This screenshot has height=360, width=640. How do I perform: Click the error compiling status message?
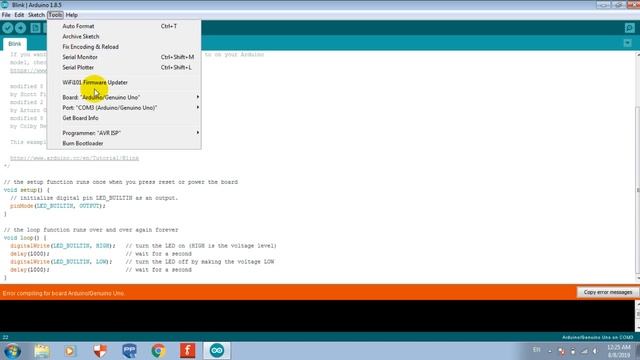click(x=63, y=293)
